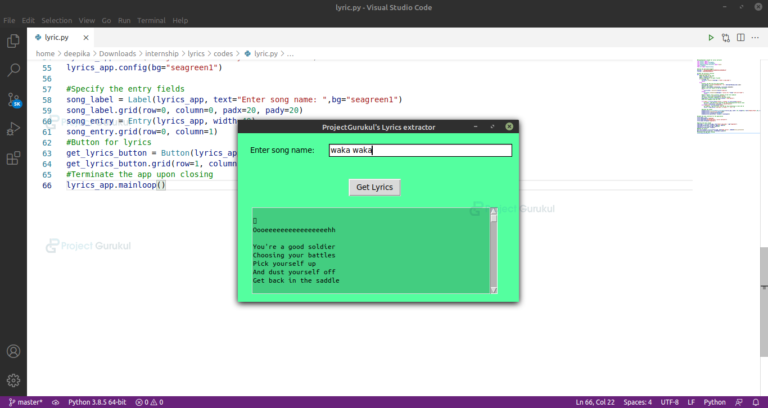
Task: Open errors and warnings count in status bar
Action: [x=149, y=402]
